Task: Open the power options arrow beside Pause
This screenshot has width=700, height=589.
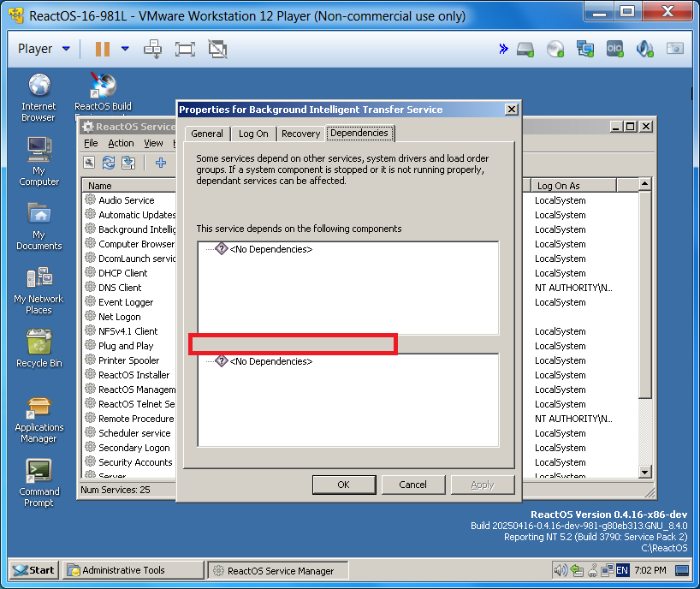Action: pyautogui.click(x=125, y=49)
